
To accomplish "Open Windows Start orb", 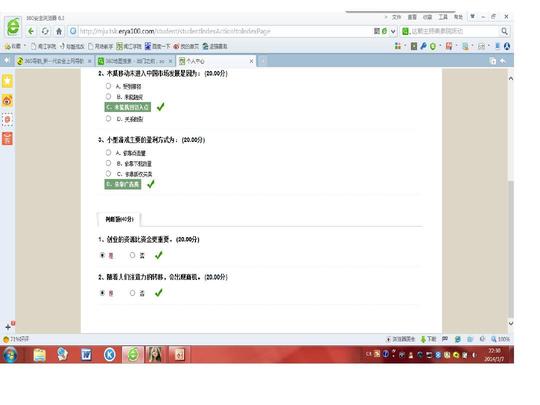I will point(10,354).
